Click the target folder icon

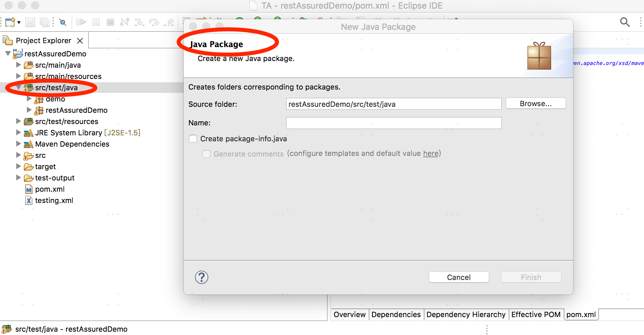29,167
